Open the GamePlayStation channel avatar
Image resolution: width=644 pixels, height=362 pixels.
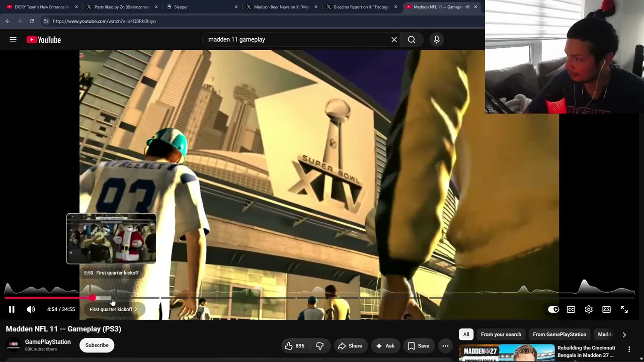click(13, 345)
